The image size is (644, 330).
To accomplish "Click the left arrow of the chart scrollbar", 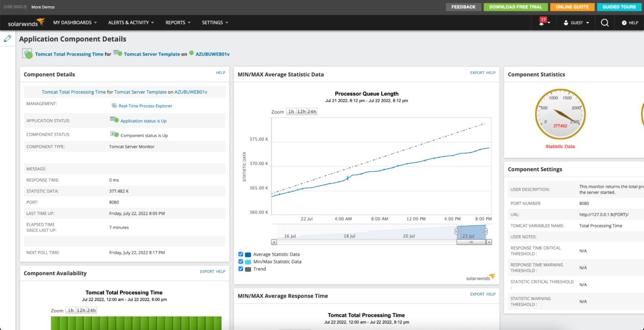I will 274,242.
